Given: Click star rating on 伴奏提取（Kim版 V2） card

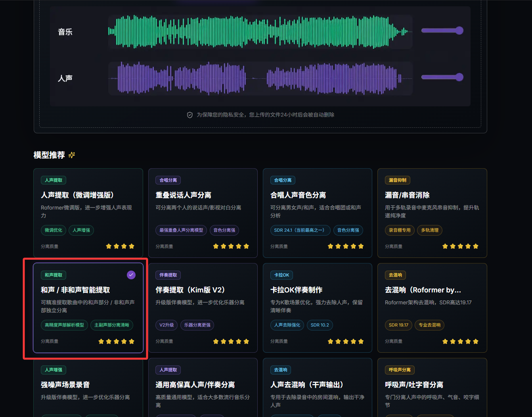Looking at the screenshot, I should coord(231,341).
